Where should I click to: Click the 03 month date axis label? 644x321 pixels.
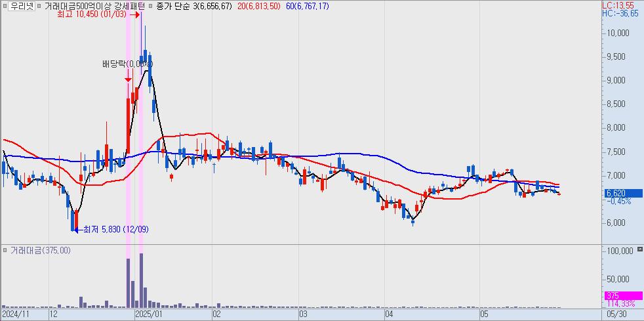click(x=304, y=315)
